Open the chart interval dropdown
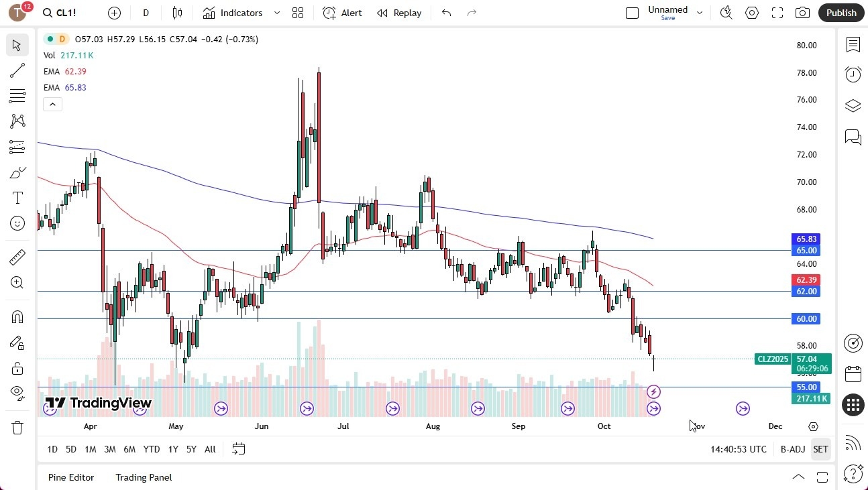868x490 pixels. pyautogui.click(x=145, y=12)
